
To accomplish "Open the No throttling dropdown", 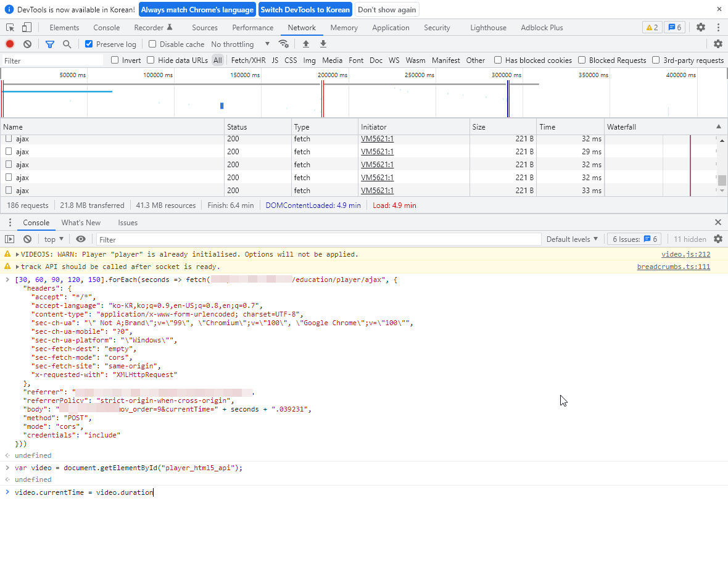I will (x=240, y=44).
